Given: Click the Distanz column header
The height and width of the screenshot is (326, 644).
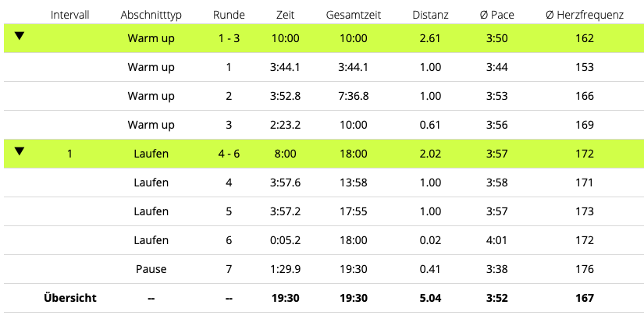Looking at the screenshot, I should (x=430, y=15).
